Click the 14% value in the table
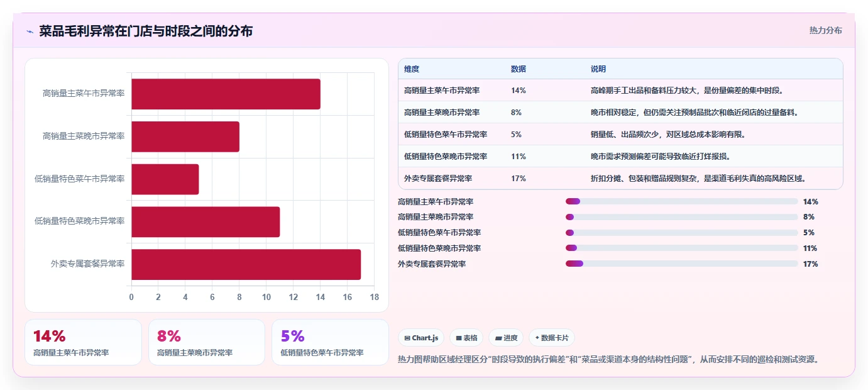868x390 pixels. 519,90
